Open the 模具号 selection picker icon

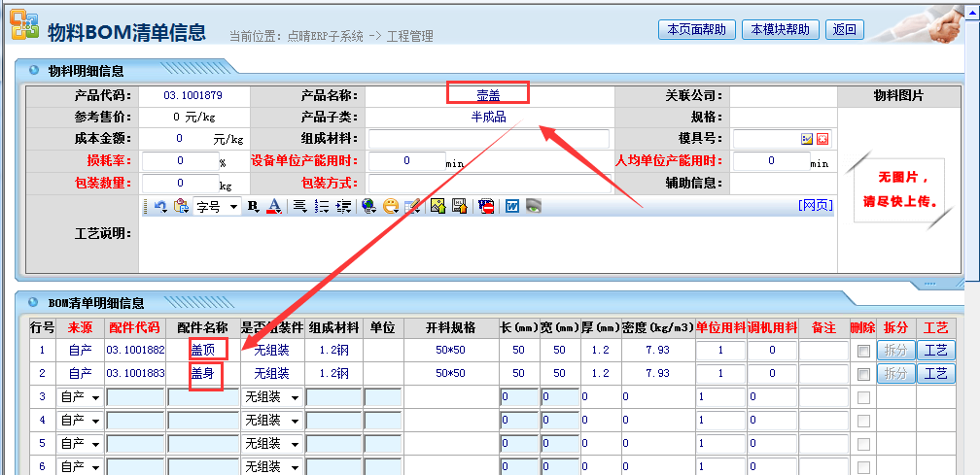[x=806, y=139]
